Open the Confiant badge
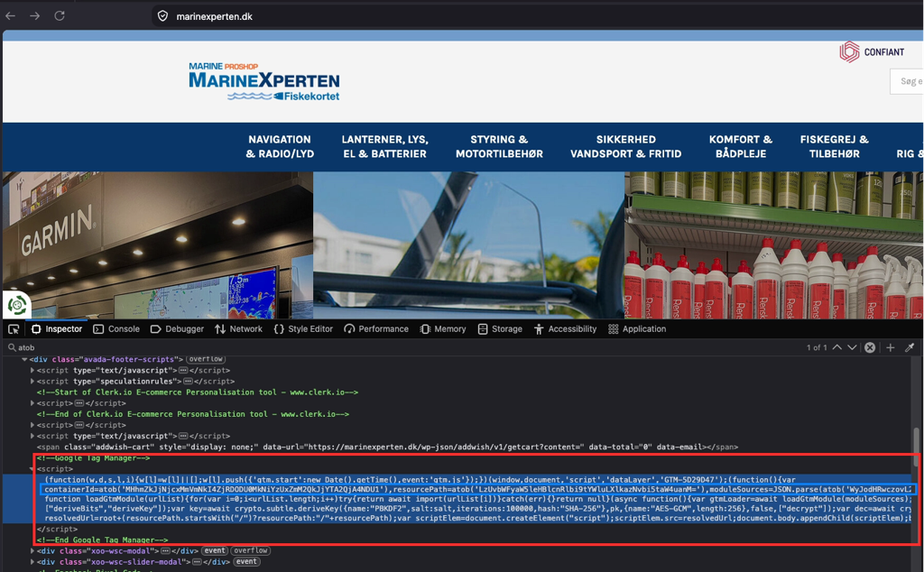 (873, 51)
